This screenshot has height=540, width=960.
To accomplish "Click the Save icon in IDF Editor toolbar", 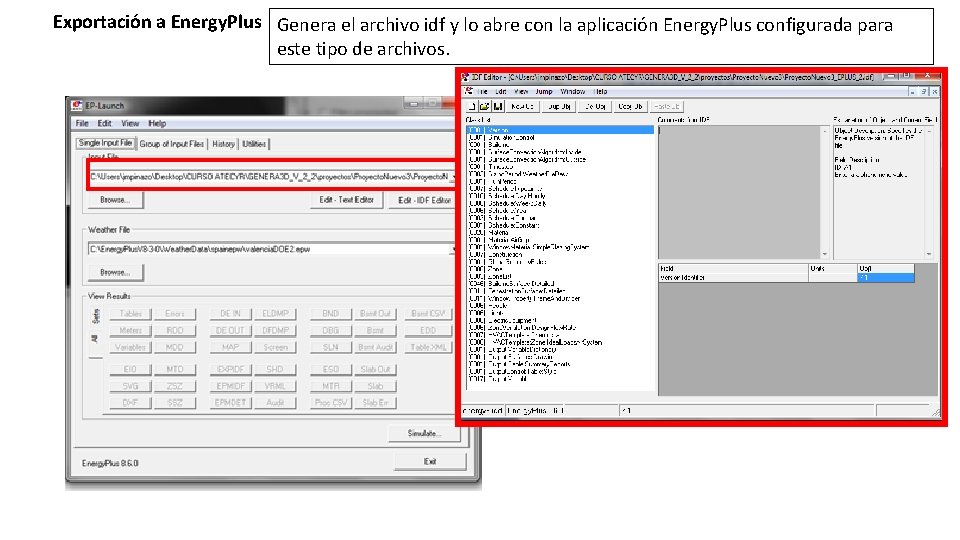I will pyautogui.click(x=498, y=107).
